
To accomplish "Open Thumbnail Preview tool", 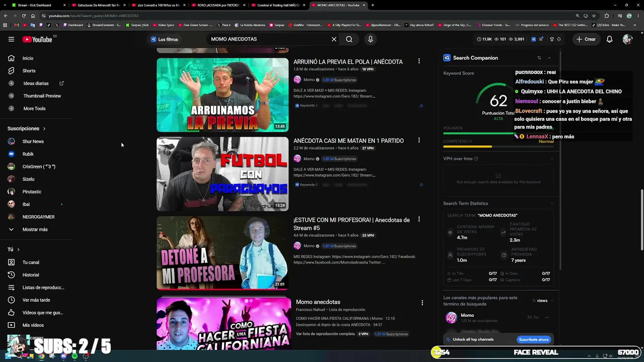I will 42,96.
